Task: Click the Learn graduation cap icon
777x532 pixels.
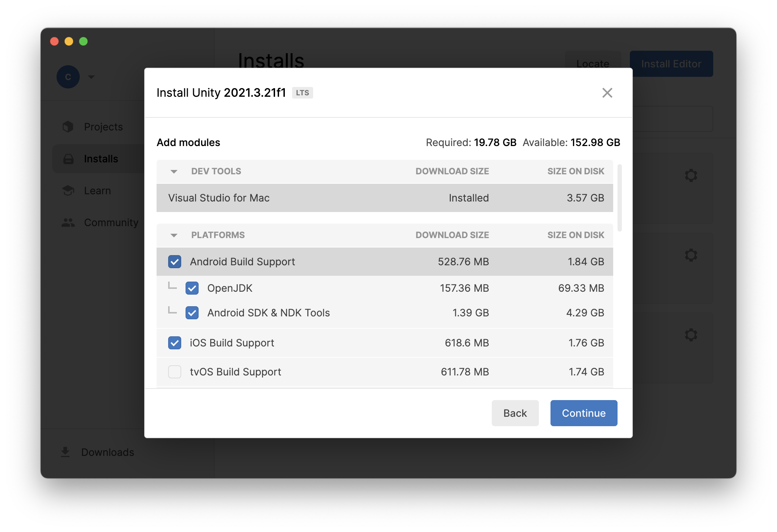Action: tap(68, 191)
